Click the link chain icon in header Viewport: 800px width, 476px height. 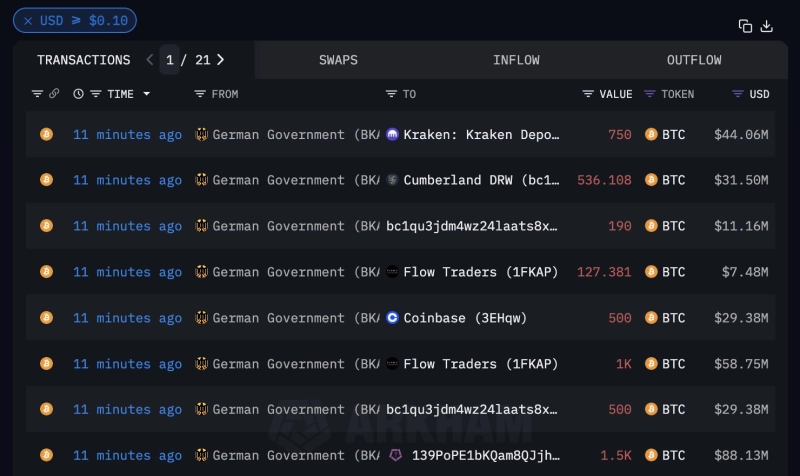coord(54,94)
